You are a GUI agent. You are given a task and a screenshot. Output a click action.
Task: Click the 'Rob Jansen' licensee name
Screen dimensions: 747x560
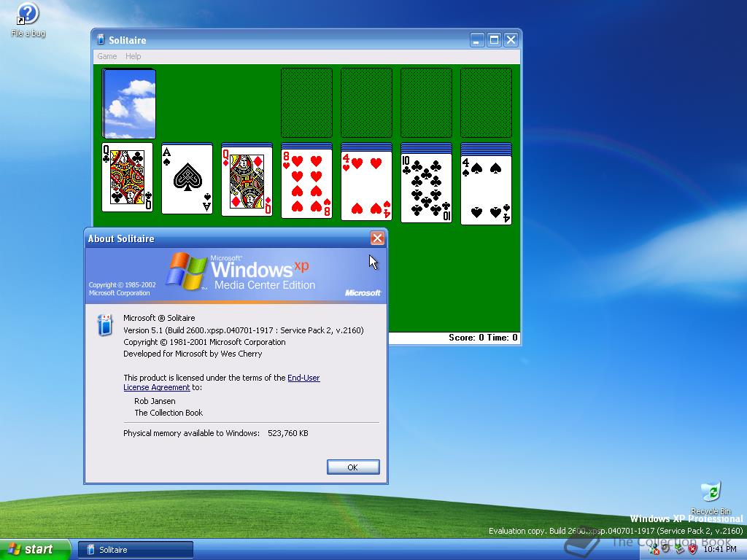point(155,401)
